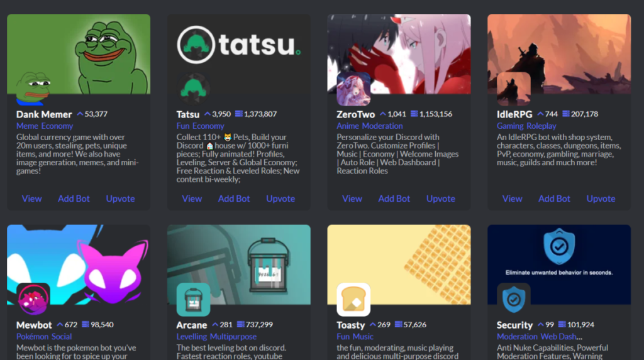
Task: Click the Dank Memer frog avatar
Action: pos(33,89)
